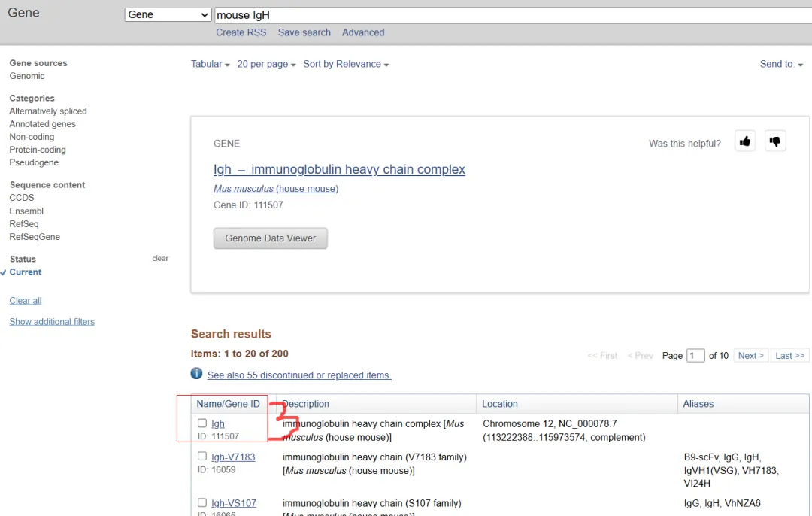
Task: Click the Aliases column header
Action: click(x=698, y=404)
